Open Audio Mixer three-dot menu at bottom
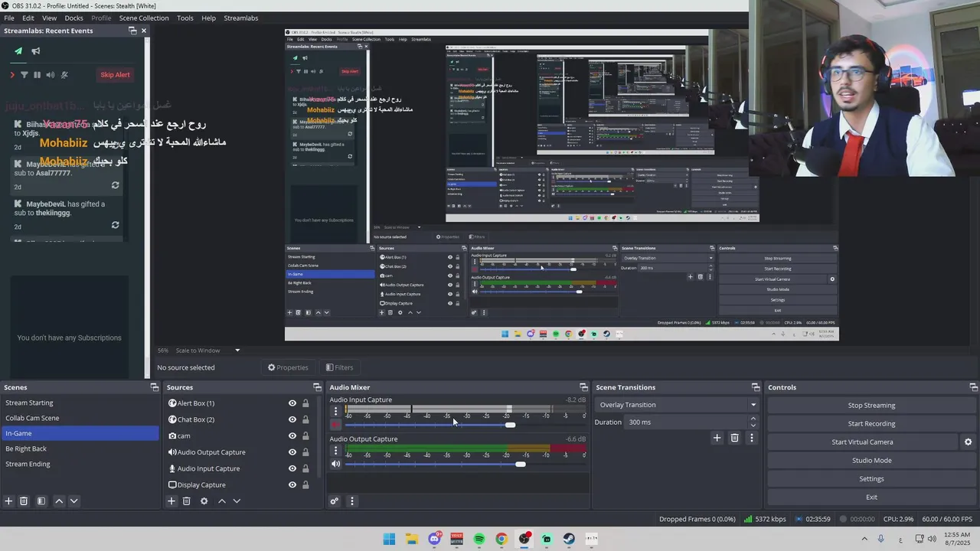980x551 pixels. (352, 501)
